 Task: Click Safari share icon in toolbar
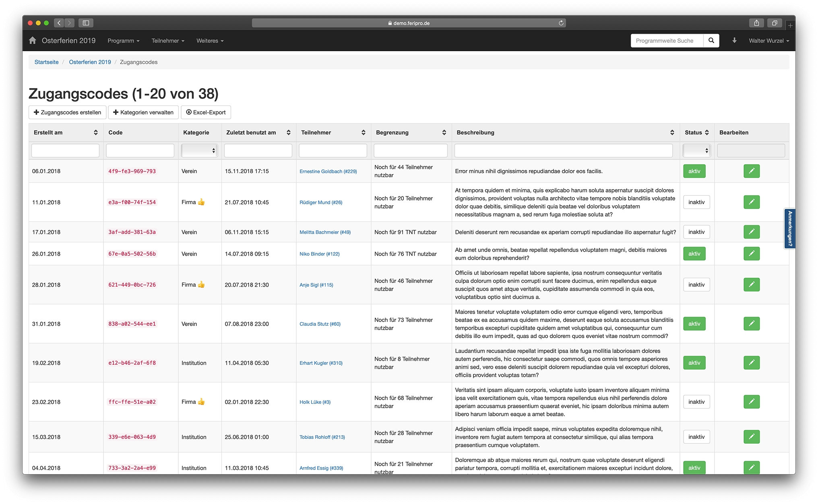(756, 23)
